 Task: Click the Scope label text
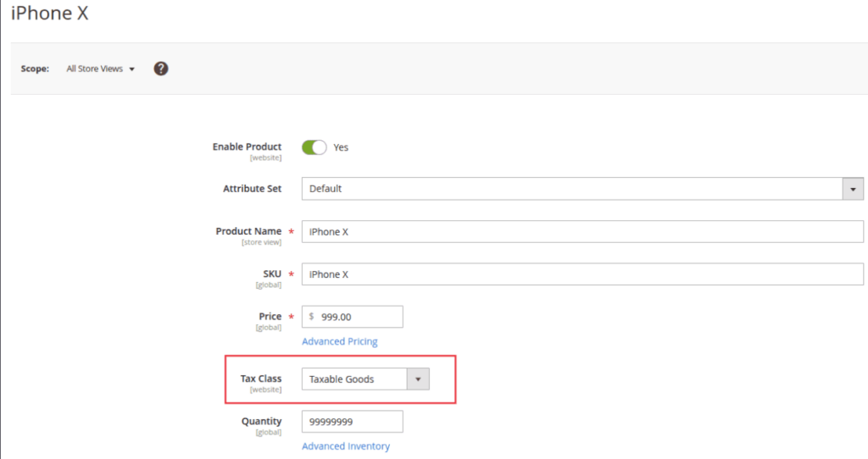(35, 69)
